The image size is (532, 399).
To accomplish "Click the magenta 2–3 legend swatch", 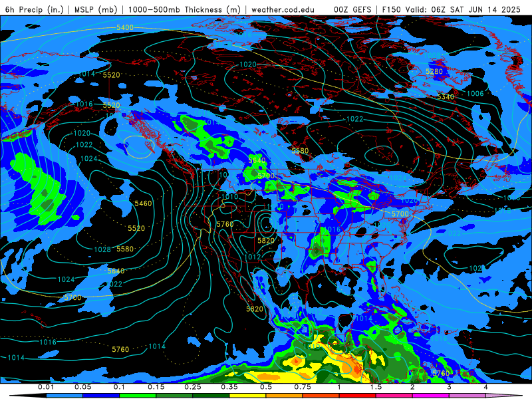I will tap(430, 396).
